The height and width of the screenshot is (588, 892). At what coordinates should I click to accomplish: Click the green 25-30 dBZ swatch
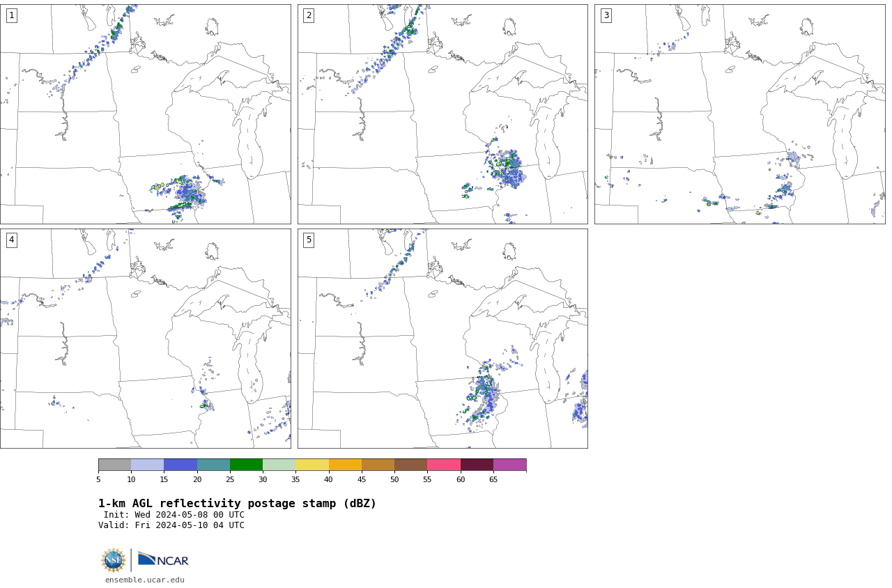coord(246,465)
